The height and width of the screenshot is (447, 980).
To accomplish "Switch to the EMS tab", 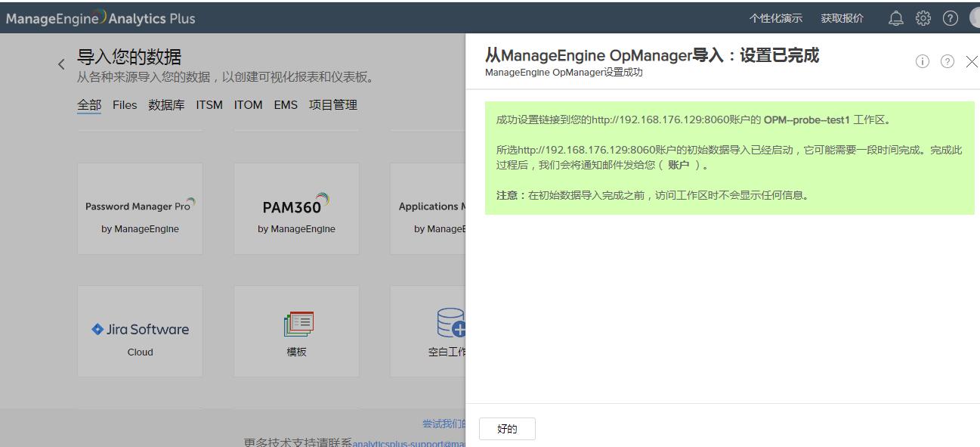I will pos(286,105).
